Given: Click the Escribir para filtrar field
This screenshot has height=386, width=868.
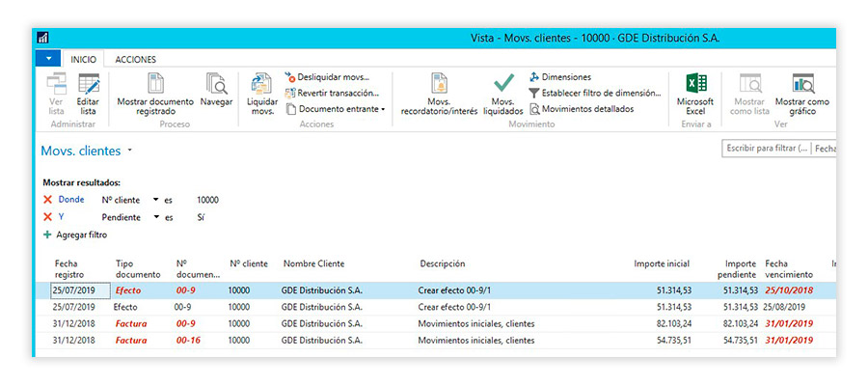Looking at the screenshot, I should [766, 149].
